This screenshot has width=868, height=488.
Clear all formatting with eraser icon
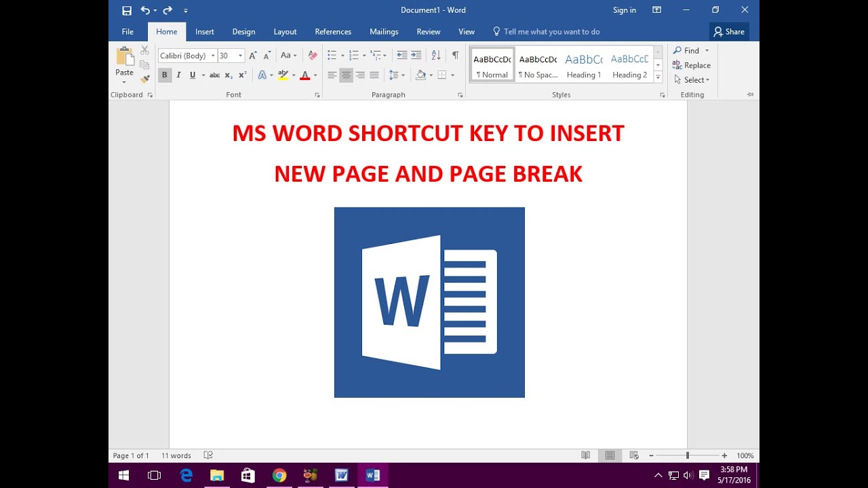pyautogui.click(x=313, y=56)
